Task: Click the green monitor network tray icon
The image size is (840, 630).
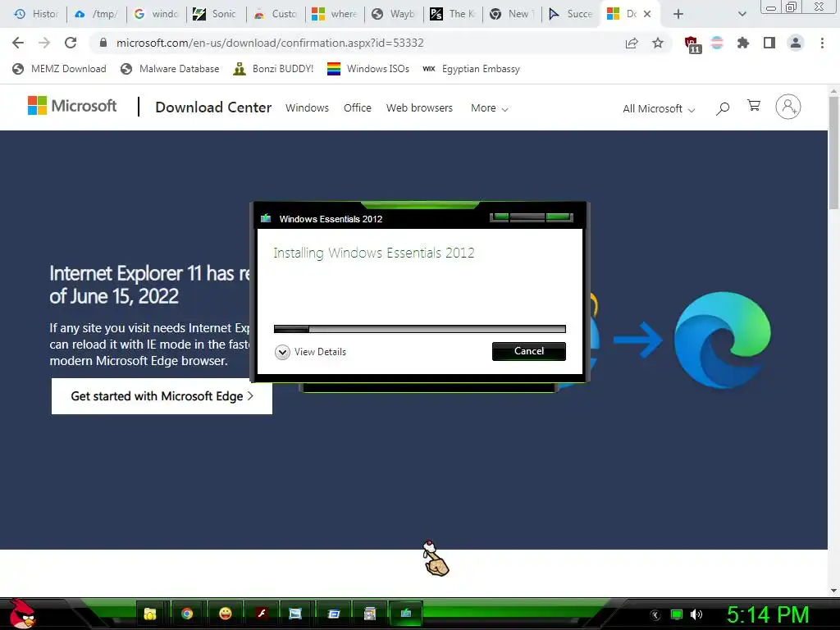Action: (x=677, y=614)
